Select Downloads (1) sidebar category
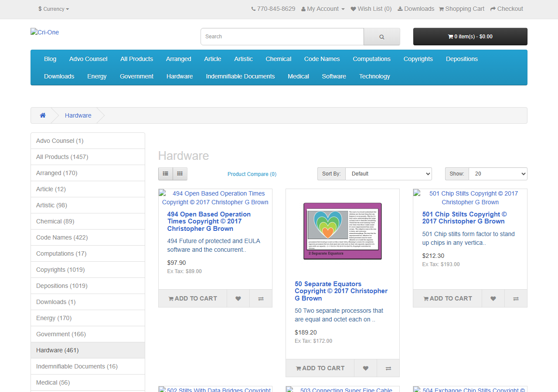The height and width of the screenshot is (392, 558). point(88,302)
